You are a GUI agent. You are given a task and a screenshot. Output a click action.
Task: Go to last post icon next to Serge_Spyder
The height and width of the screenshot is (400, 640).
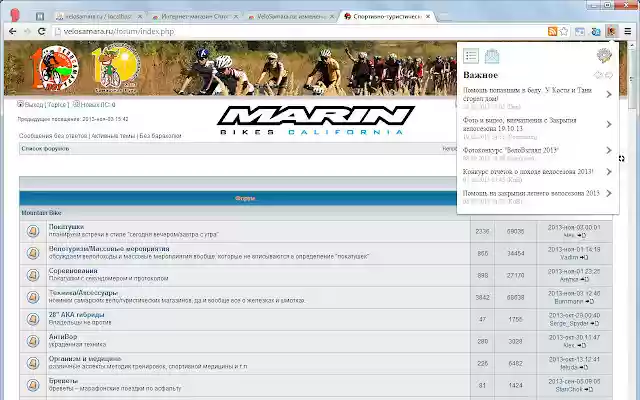tap(595, 324)
